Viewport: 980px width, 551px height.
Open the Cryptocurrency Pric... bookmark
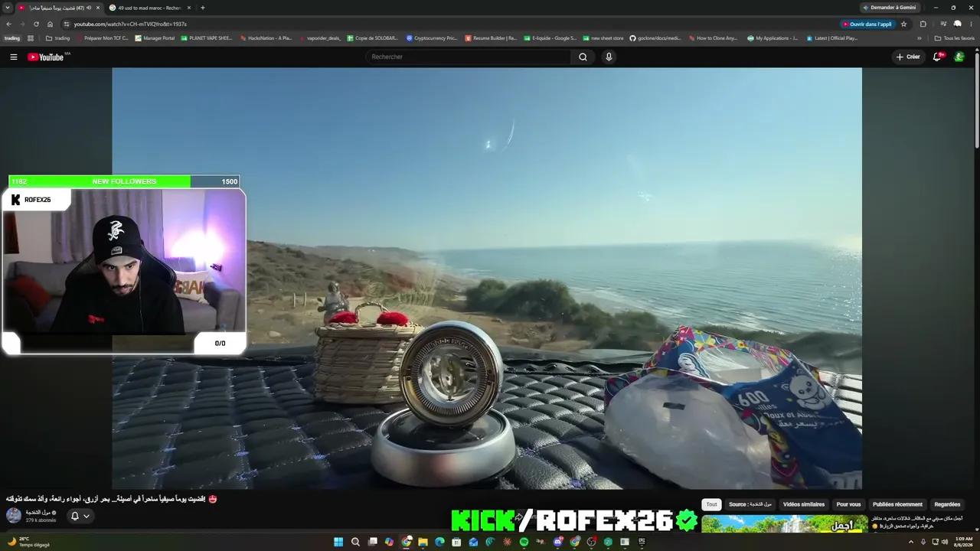tap(432, 38)
